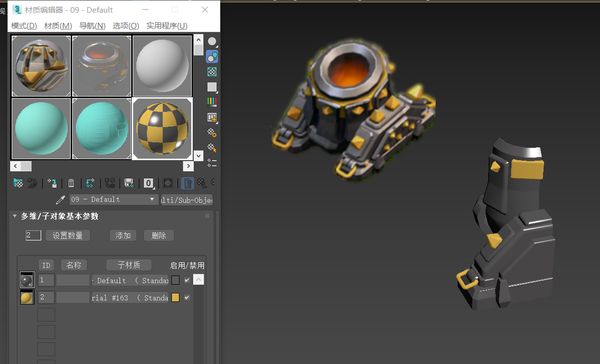Toggle Show End Result button
The image size is (600, 364).
coord(187,183)
